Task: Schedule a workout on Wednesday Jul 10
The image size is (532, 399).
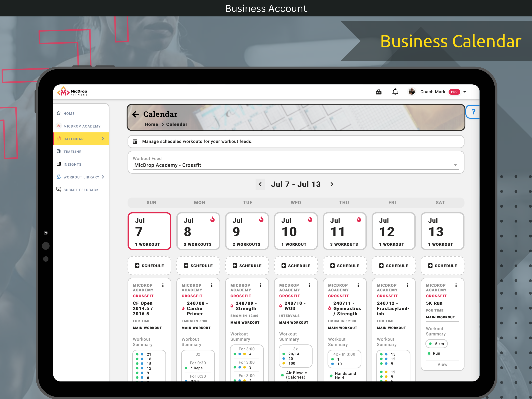Action: click(296, 266)
